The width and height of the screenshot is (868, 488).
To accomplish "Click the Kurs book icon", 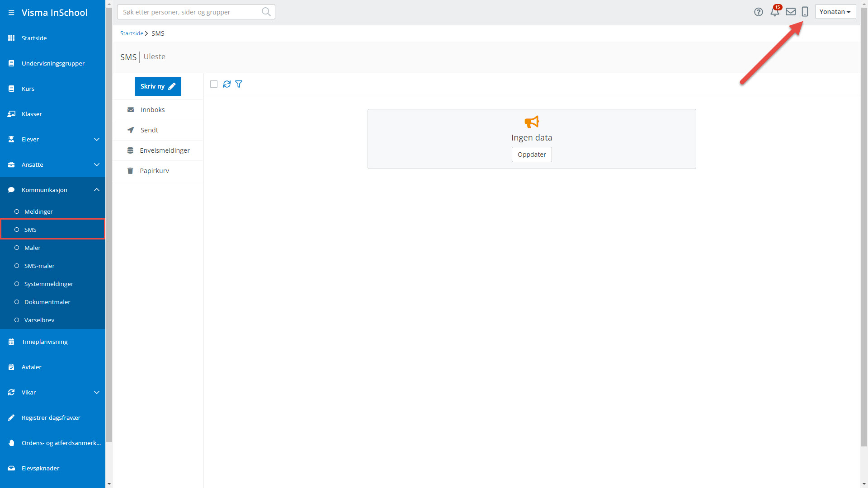I will [11, 89].
